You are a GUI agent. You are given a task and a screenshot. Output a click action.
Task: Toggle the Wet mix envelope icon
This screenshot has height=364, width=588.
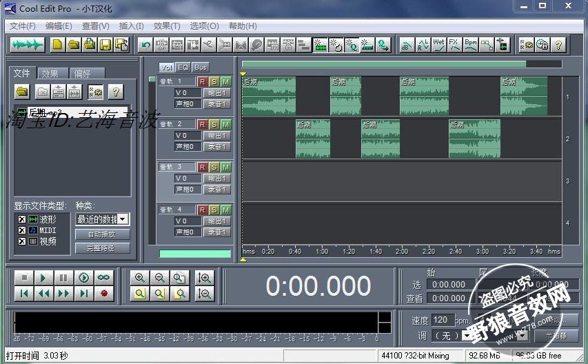pyautogui.click(x=438, y=45)
